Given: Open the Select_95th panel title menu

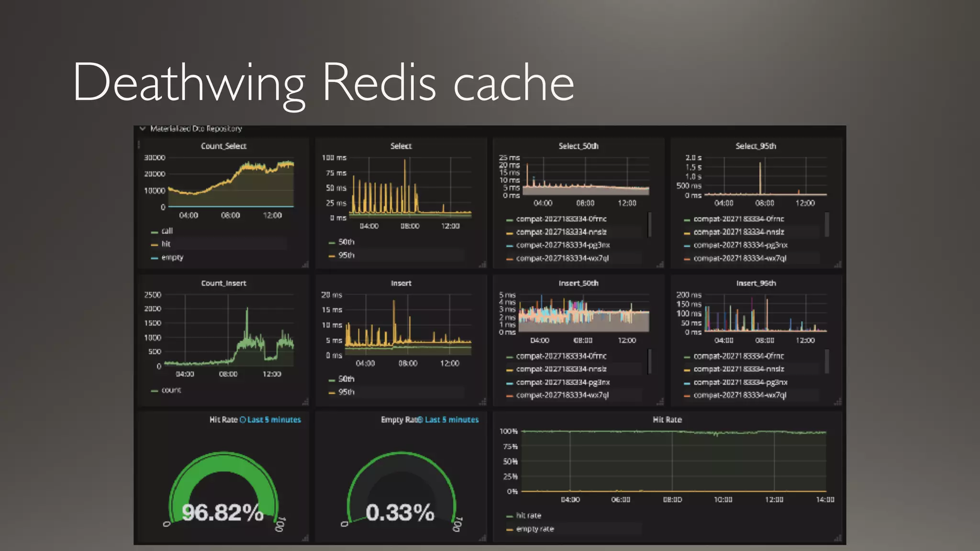Looking at the screenshot, I should pyautogui.click(x=756, y=146).
